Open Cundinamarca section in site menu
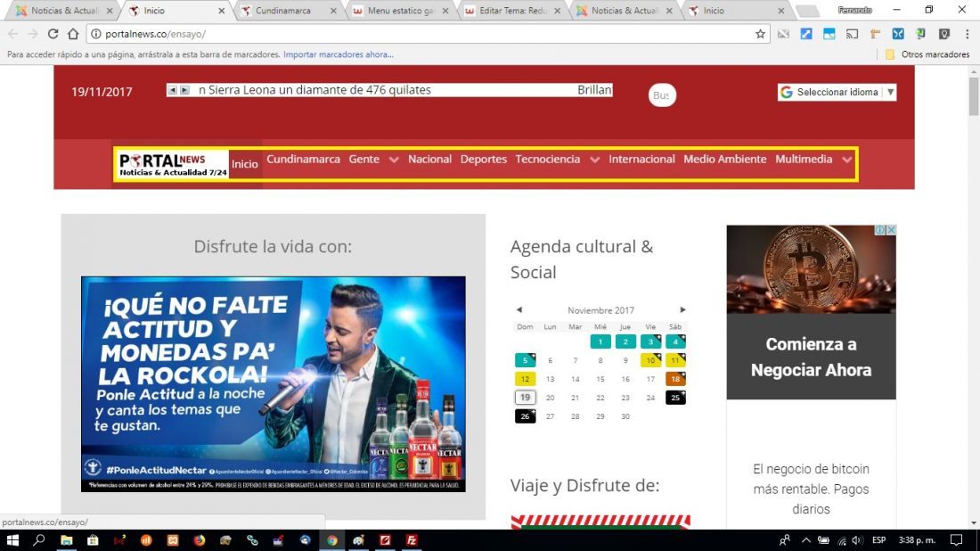The image size is (980, 551). (x=303, y=159)
